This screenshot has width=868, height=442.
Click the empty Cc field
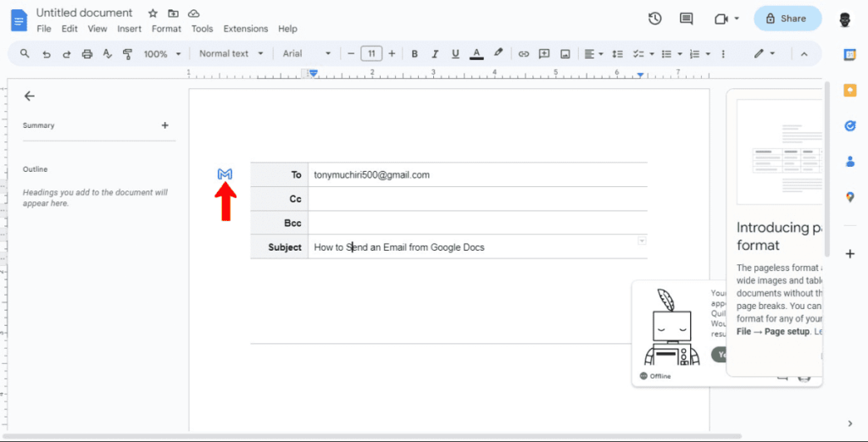478,199
